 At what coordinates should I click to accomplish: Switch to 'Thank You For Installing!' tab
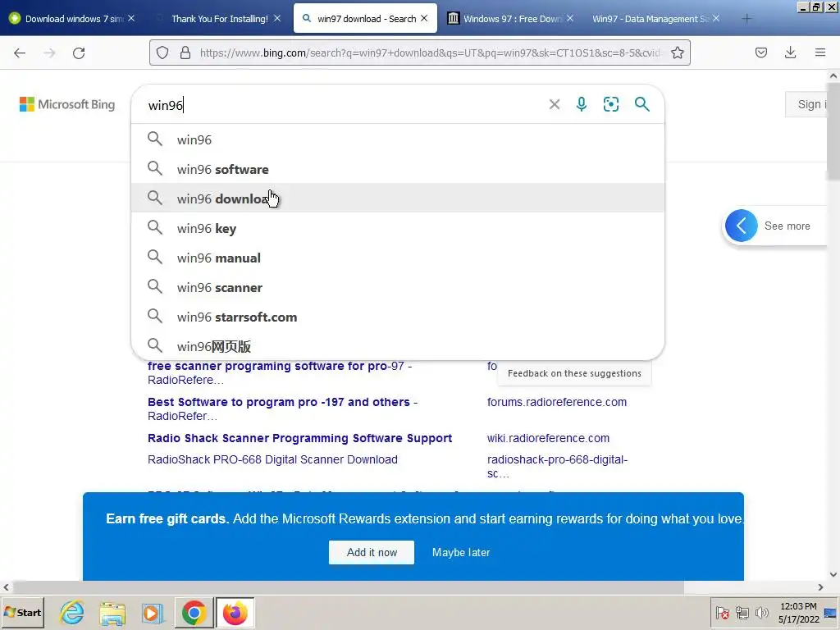[220, 19]
